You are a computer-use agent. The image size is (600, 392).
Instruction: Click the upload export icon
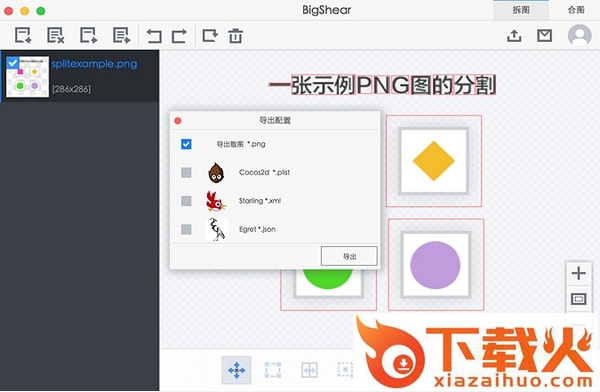[514, 36]
